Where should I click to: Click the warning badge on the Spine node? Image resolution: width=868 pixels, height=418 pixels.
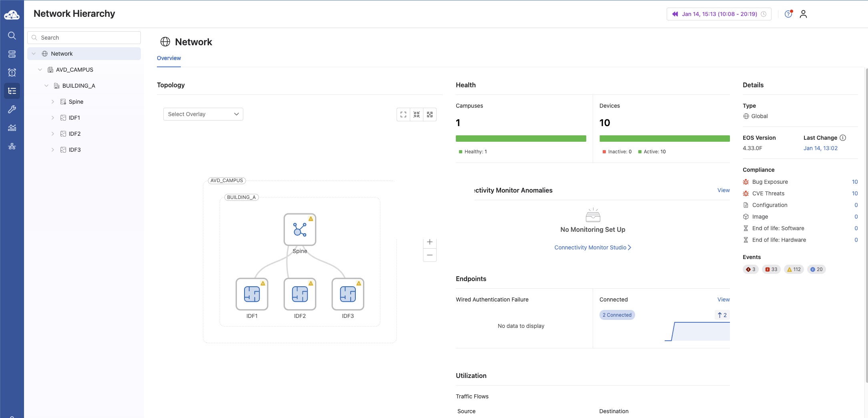click(x=311, y=218)
